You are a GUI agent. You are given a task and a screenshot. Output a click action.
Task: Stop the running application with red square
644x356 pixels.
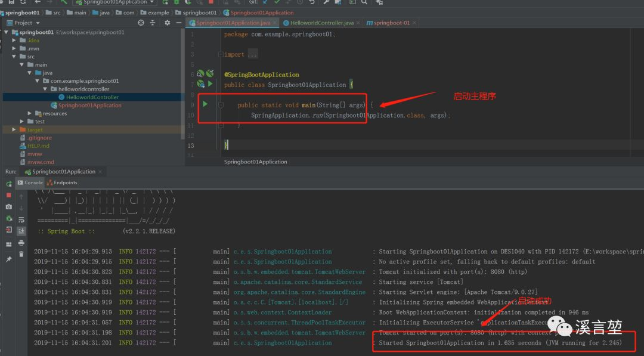click(8, 195)
